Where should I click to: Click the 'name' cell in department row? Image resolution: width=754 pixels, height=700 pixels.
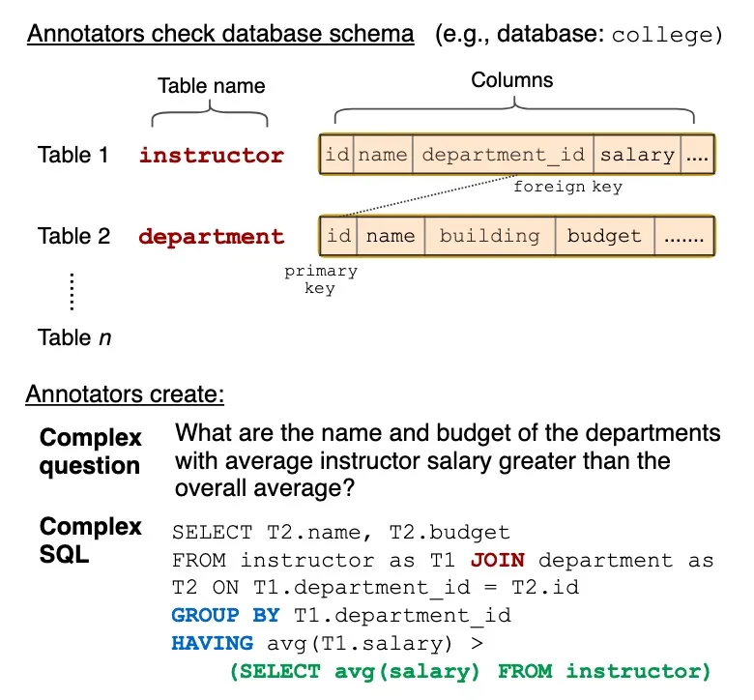pyautogui.click(x=391, y=236)
